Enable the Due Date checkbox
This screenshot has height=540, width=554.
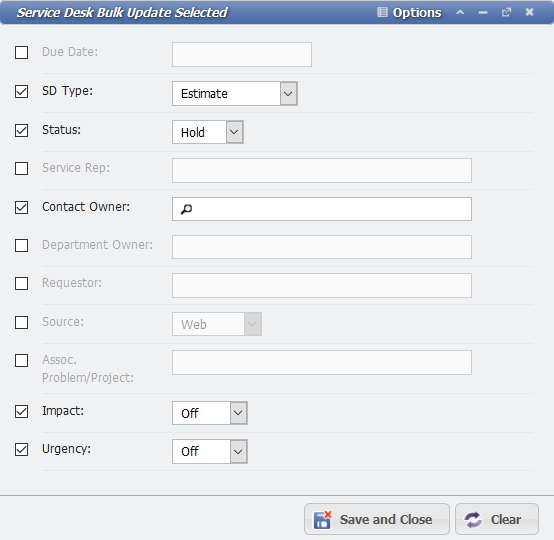pos(22,52)
